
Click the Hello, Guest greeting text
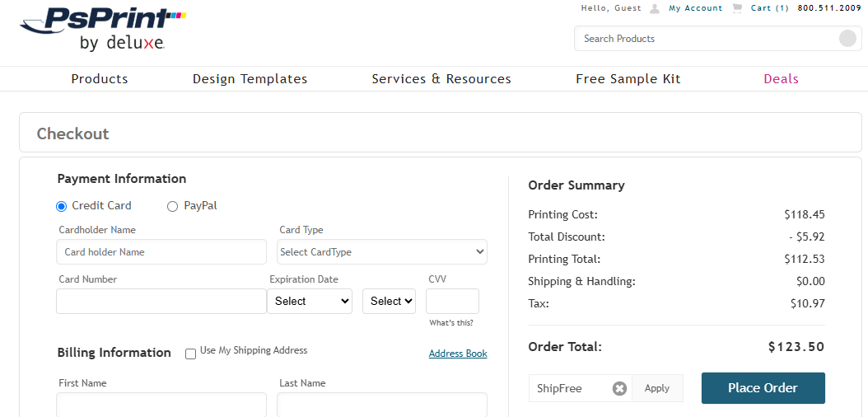[611, 8]
